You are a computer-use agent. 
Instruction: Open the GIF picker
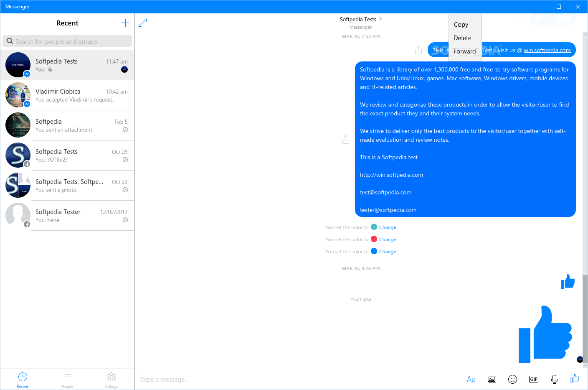click(533, 379)
